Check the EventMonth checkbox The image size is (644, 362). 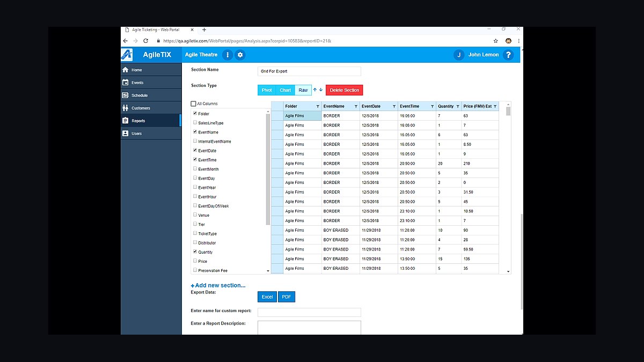click(195, 168)
